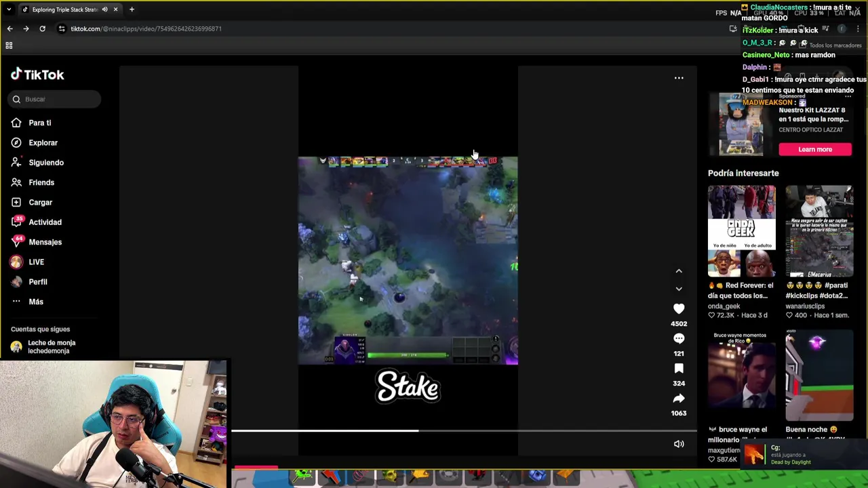Click the browser back arrow

click(9, 28)
